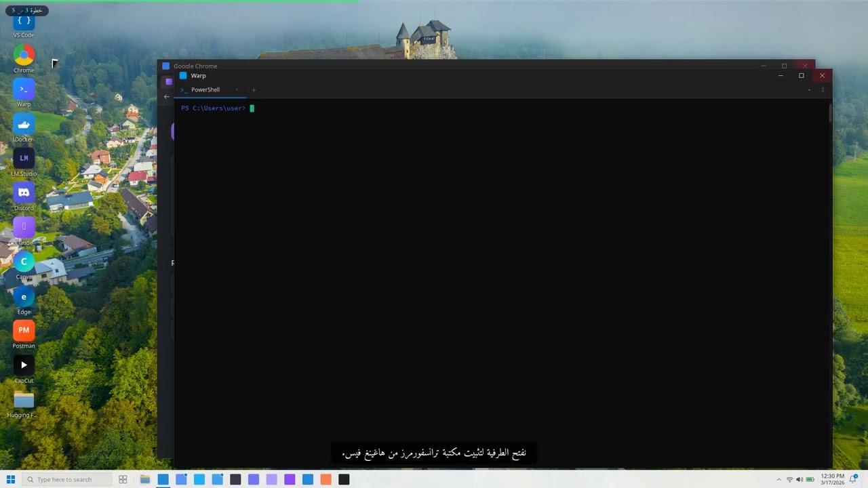The image size is (868, 488).
Task: Add a new tab in Warp
Action: (254, 89)
